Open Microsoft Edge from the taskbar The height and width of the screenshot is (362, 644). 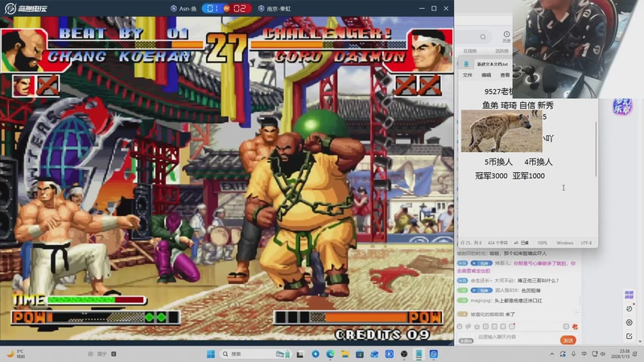coord(330,354)
